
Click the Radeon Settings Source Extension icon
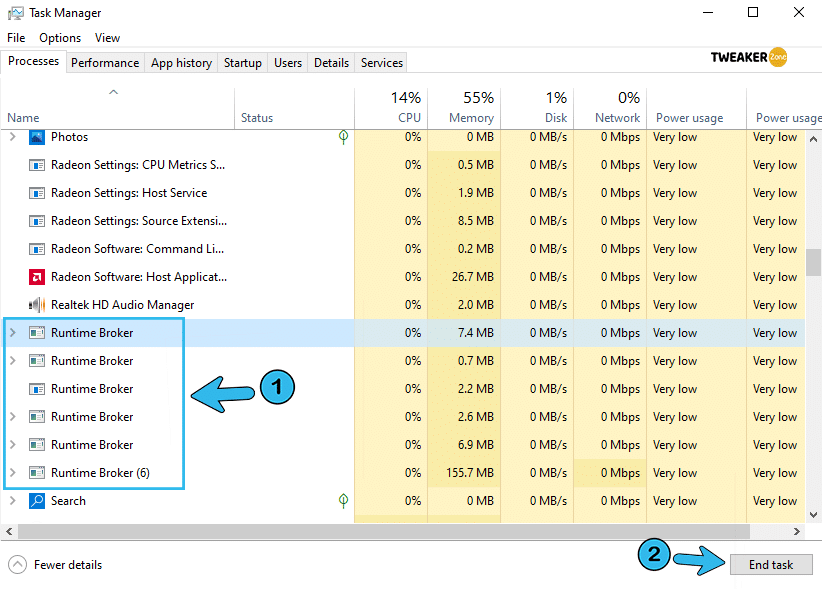pos(37,221)
